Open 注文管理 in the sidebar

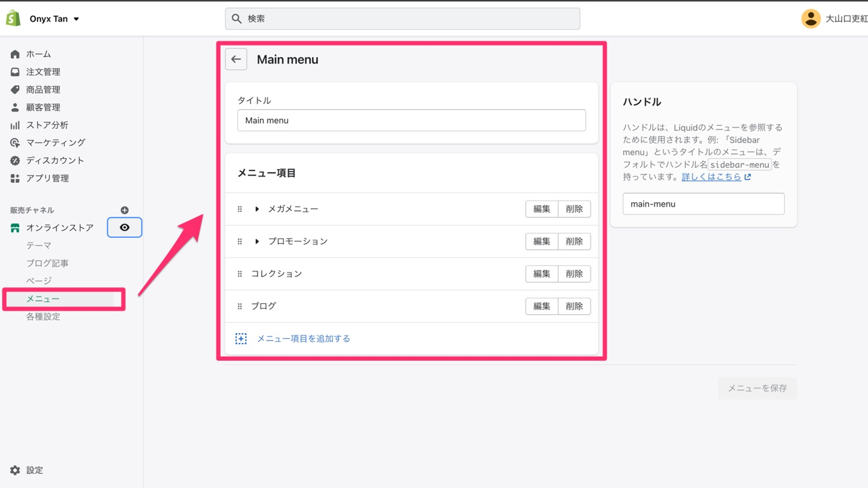(x=43, y=72)
